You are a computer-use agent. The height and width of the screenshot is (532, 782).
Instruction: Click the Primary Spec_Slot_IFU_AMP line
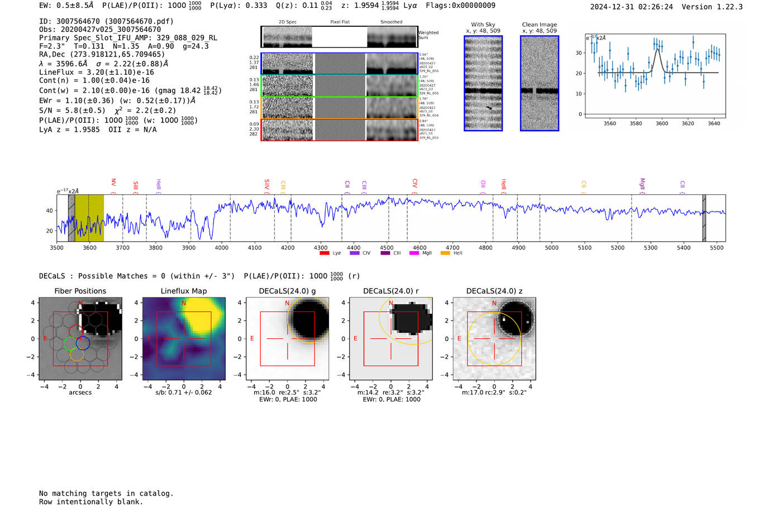coord(128,38)
